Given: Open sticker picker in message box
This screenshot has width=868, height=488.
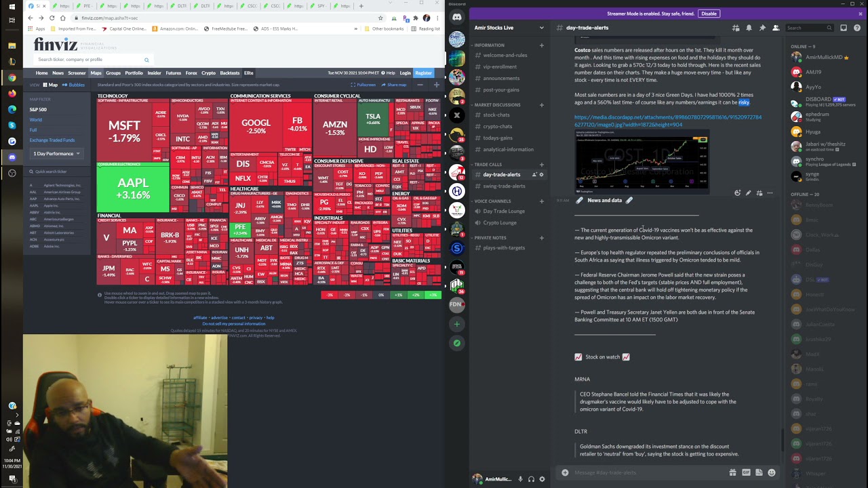Looking at the screenshot, I should [x=759, y=472].
